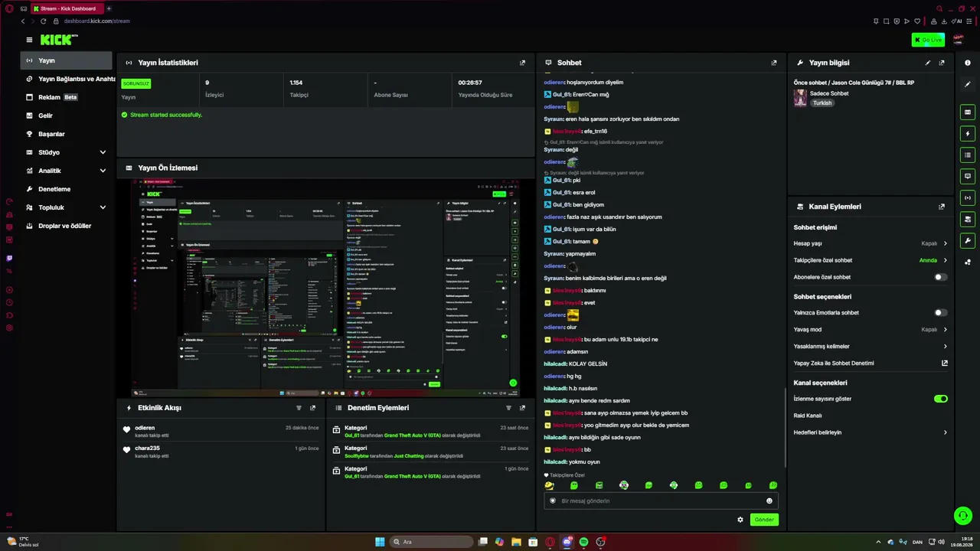This screenshot has width=980, height=551.
Task: Click the chat bubble icon in the right rail
Action: (968, 177)
